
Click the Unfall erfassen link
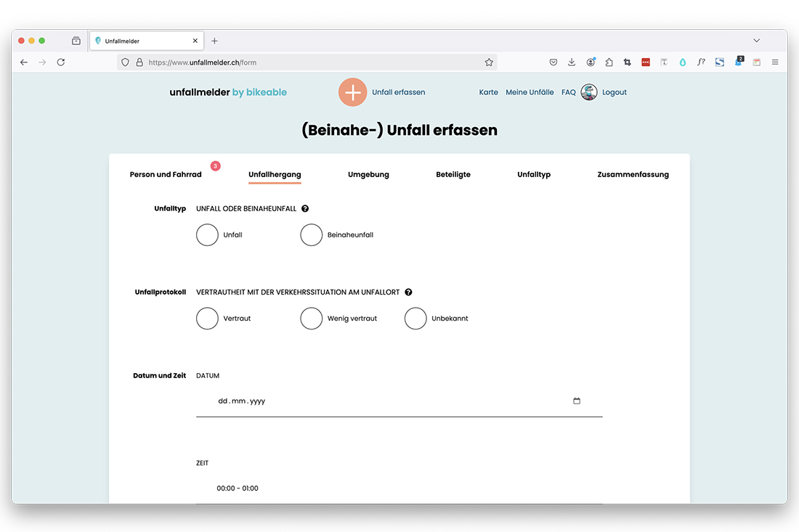[x=399, y=92]
